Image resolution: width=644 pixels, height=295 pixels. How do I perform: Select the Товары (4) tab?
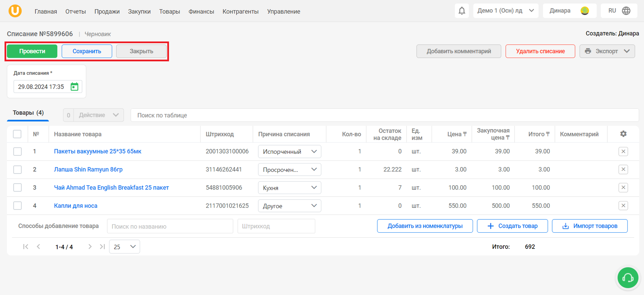click(x=28, y=113)
